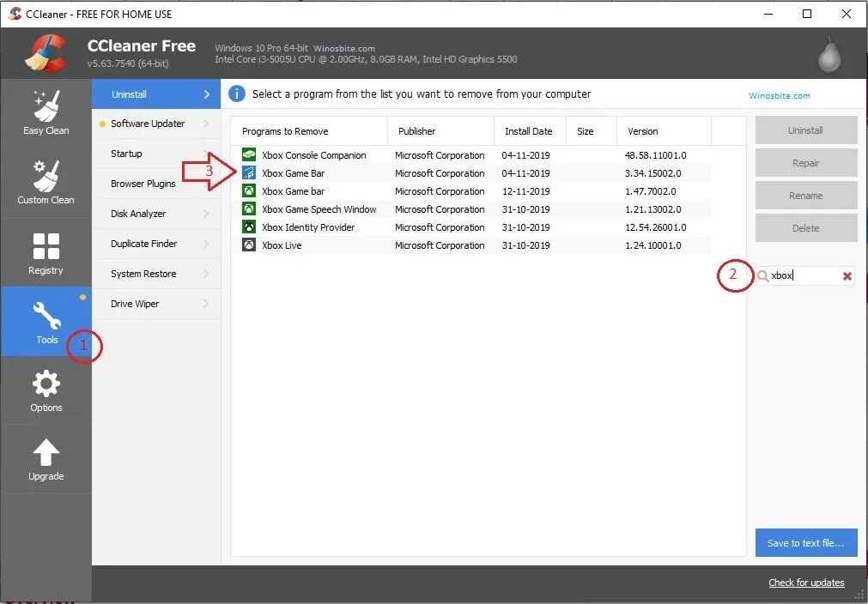Click chevron next to Software Updater
The height and width of the screenshot is (604, 868).
click(206, 124)
